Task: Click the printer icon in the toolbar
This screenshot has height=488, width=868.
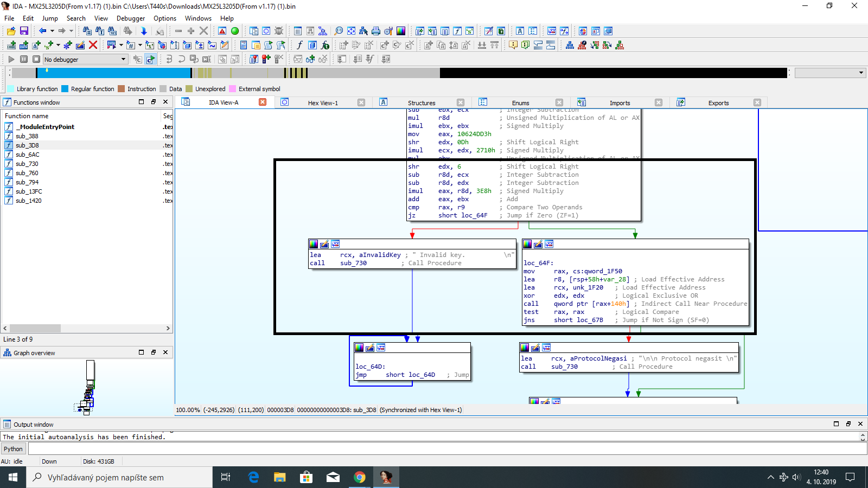Action: pos(376,31)
